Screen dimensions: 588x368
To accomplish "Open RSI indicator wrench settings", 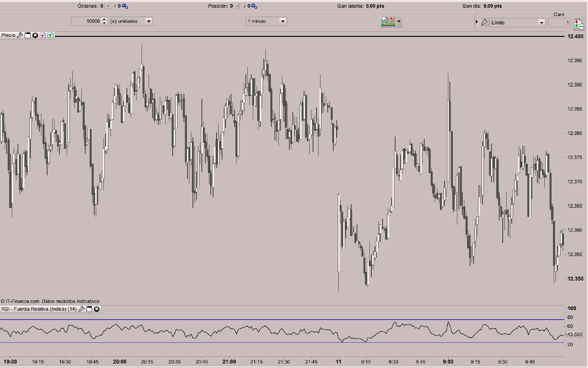I will pos(81,309).
